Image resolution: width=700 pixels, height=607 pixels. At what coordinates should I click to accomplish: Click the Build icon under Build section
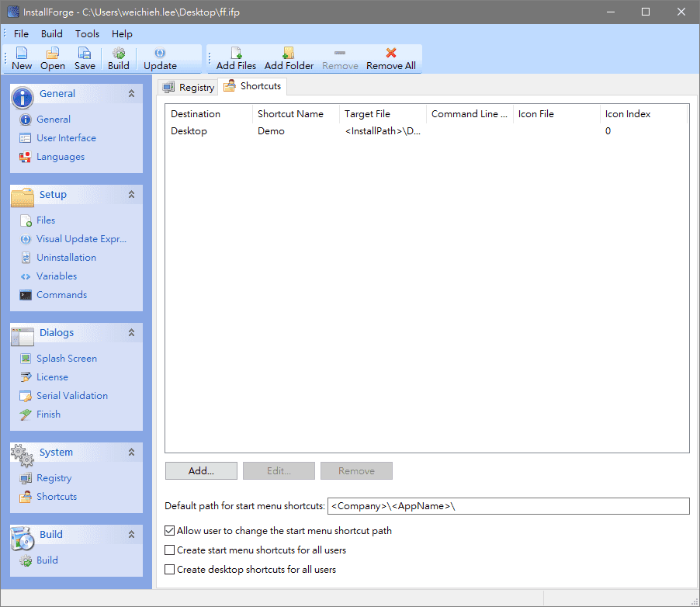(x=26, y=560)
